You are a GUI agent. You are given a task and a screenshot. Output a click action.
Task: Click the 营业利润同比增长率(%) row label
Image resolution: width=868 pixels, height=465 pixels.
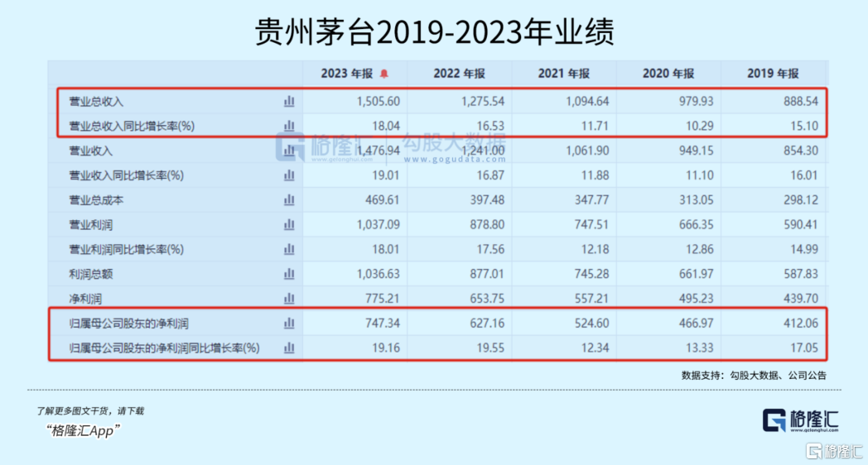pyautogui.click(x=126, y=249)
